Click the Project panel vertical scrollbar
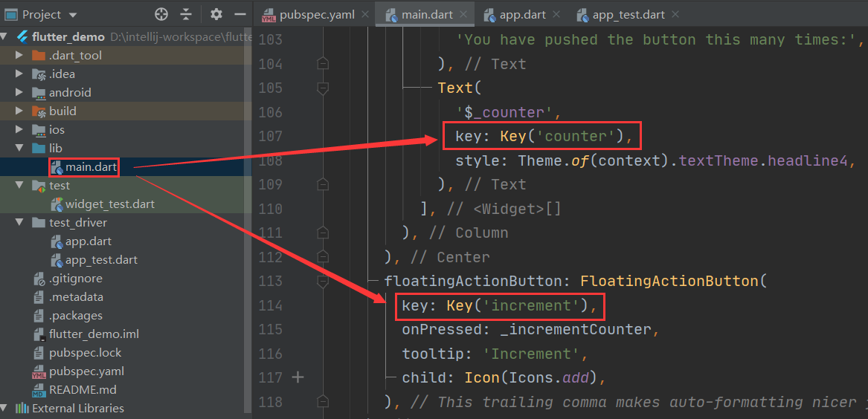 pos(248,223)
